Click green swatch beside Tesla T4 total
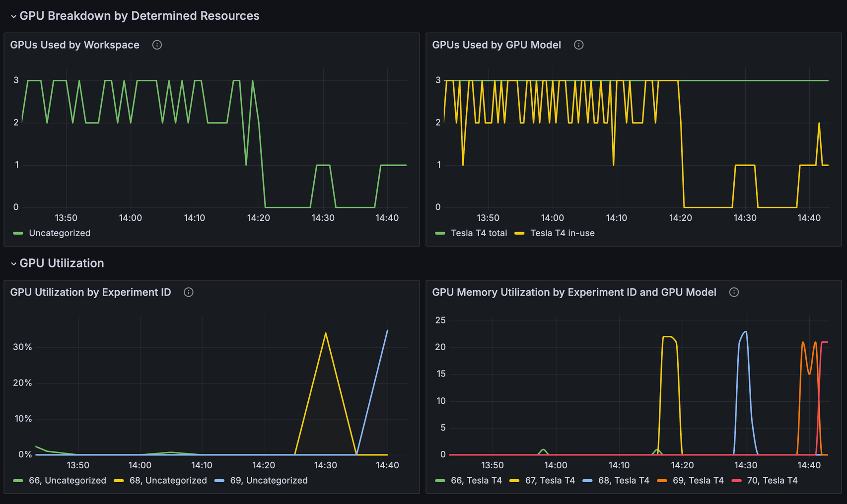The width and height of the screenshot is (847, 504). (440, 233)
